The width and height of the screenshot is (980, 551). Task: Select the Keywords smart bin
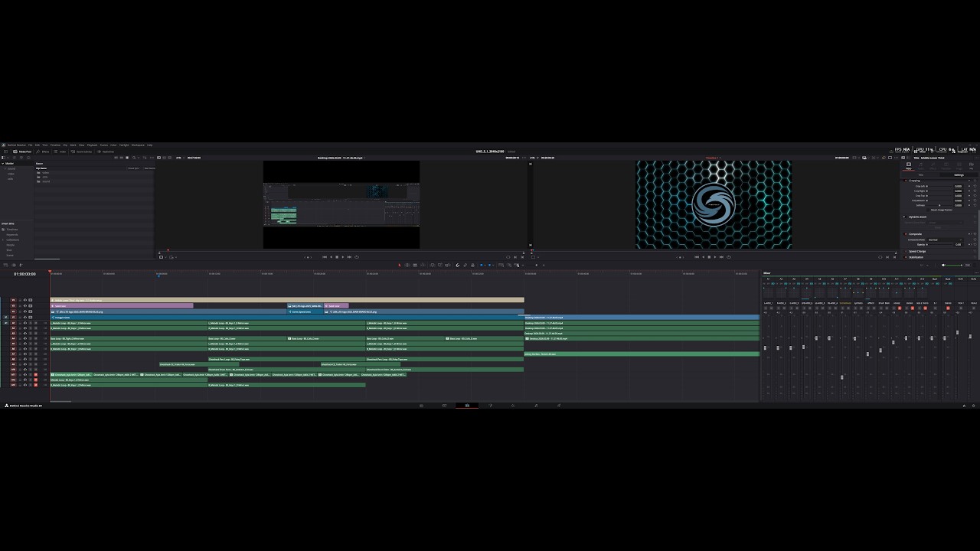pos(12,235)
